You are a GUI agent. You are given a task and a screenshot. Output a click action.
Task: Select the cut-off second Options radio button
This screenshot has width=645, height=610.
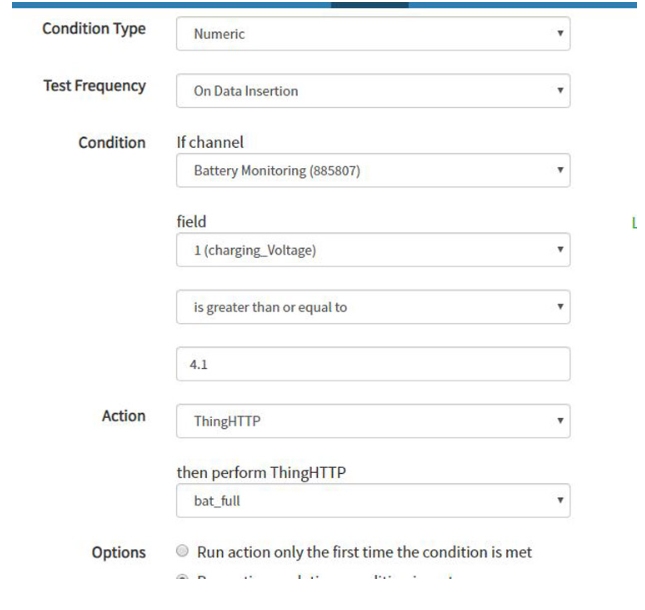[182, 579]
